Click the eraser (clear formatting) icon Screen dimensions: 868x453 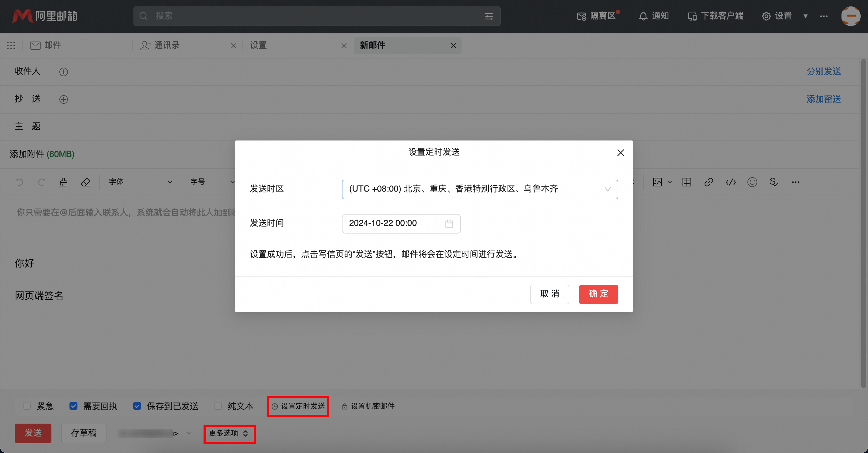(x=86, y=182)
